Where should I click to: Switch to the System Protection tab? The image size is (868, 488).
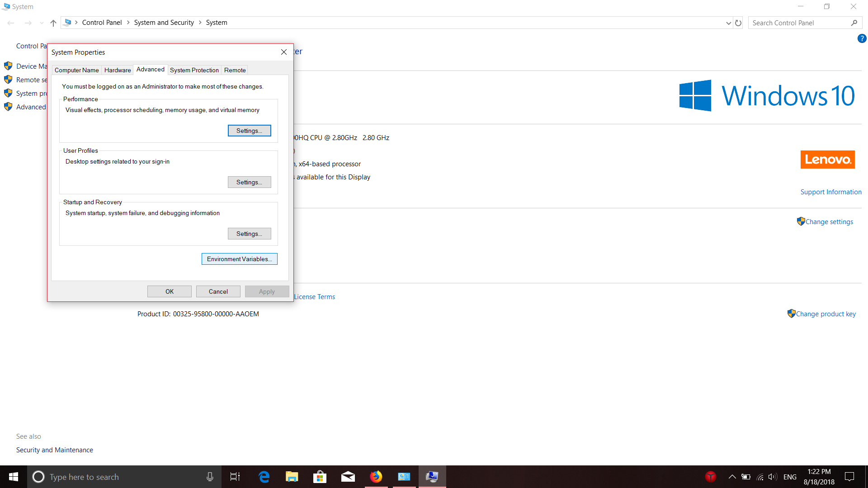click(x=194, y=70)
